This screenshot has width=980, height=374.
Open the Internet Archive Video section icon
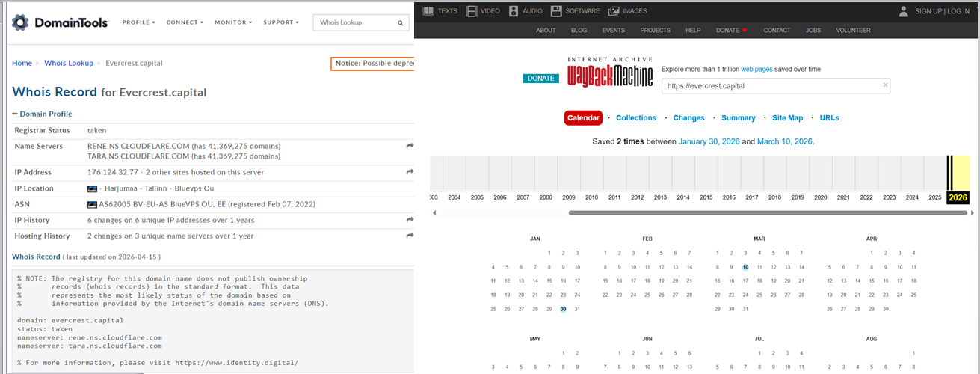pyautogui.click(x=472, y=11)
